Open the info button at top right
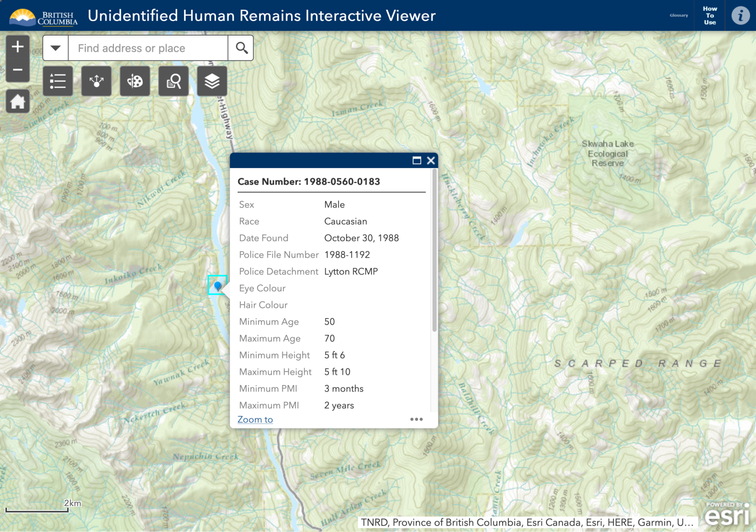The height and width of the screenshot is (532, 756). click(740, 15)
